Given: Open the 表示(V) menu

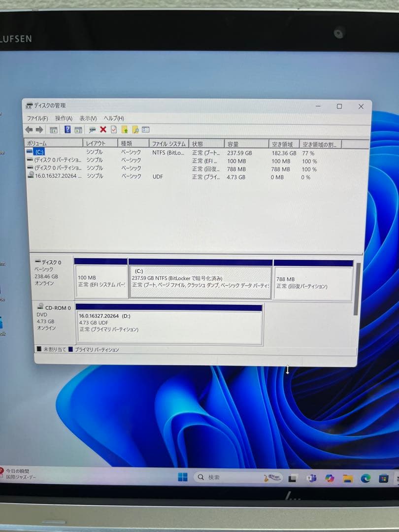Looking at the screenshot, I should [88, 118].
